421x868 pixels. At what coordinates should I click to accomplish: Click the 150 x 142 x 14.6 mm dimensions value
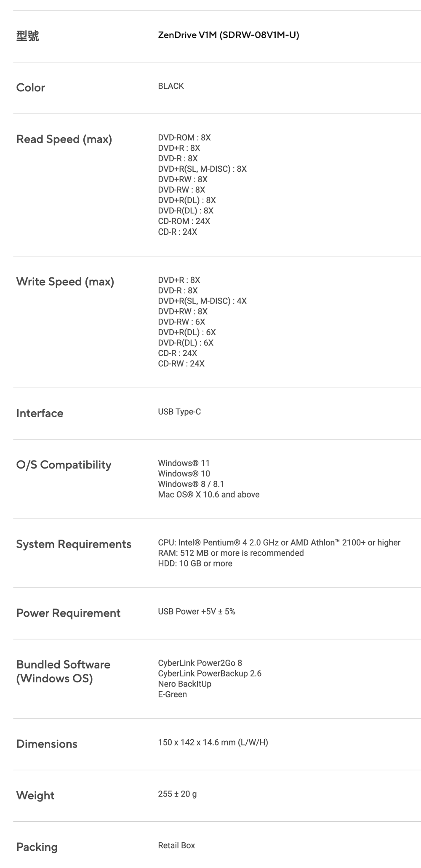213,742
